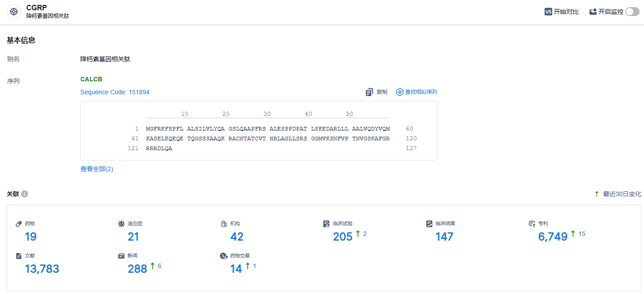Open the 147 临床结果 count

point(445,237)
